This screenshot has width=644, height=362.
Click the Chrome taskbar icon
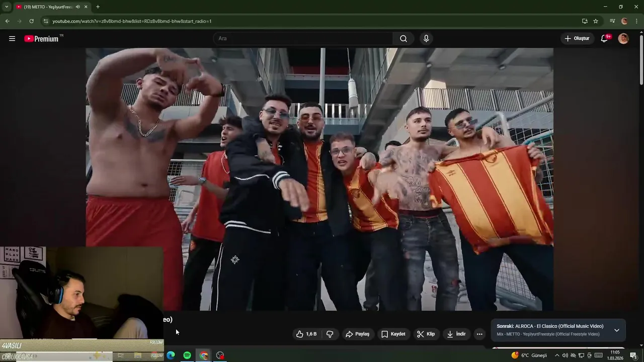click(204, 355)
